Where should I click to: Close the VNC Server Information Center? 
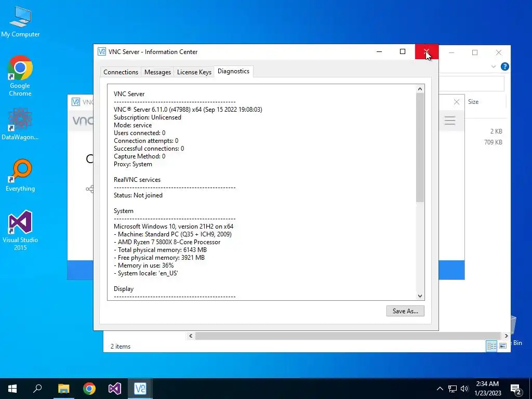coord(427,51)
